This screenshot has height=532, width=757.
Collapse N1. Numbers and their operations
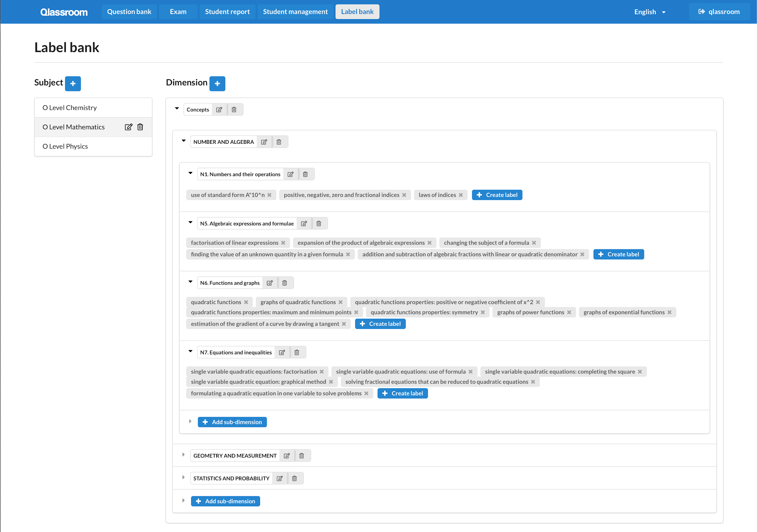(190, 173)
